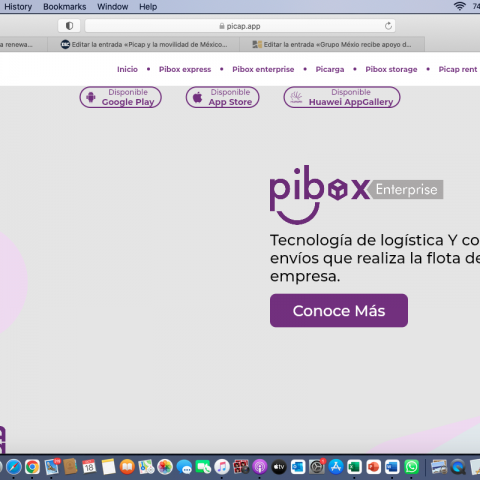
Task: Switch to the Grupo México tab
Action: (332, 44)
